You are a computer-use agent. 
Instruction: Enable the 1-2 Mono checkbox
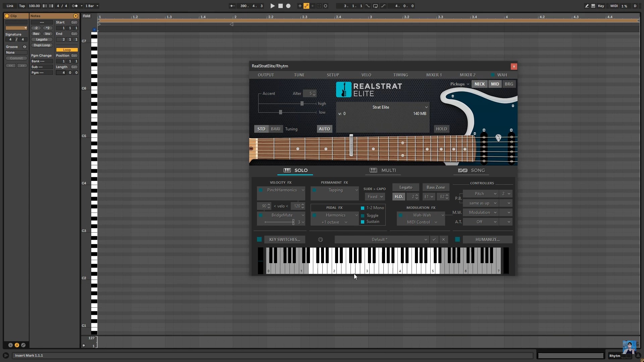[363, 208]
